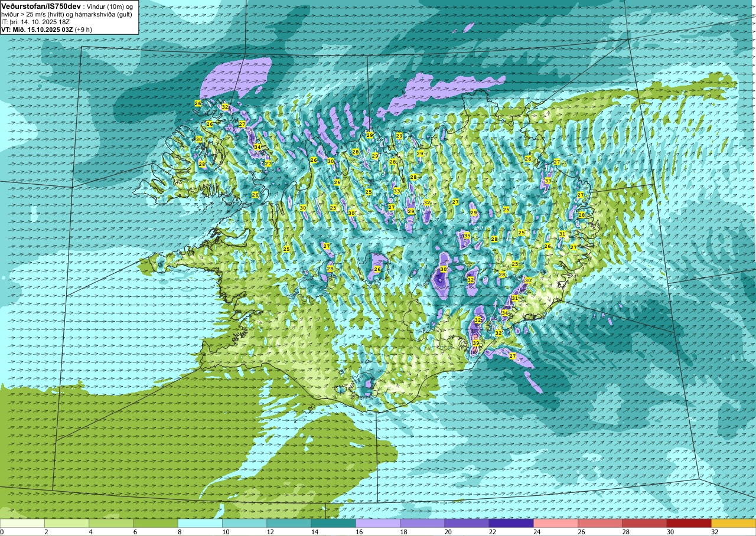This screenshot has width=756, height=536.
Task: Click the 6–8 m/s olive green legend swatch
Action: [x=155, y=523]
